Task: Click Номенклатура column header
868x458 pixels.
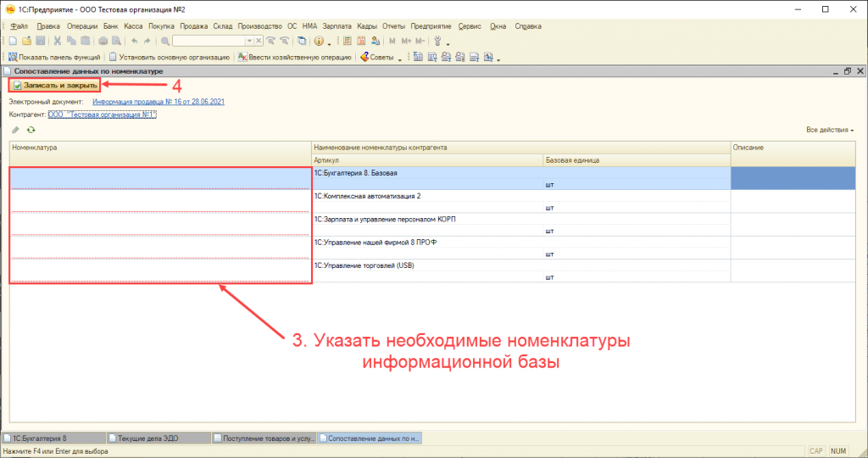Action: (160, 154)
